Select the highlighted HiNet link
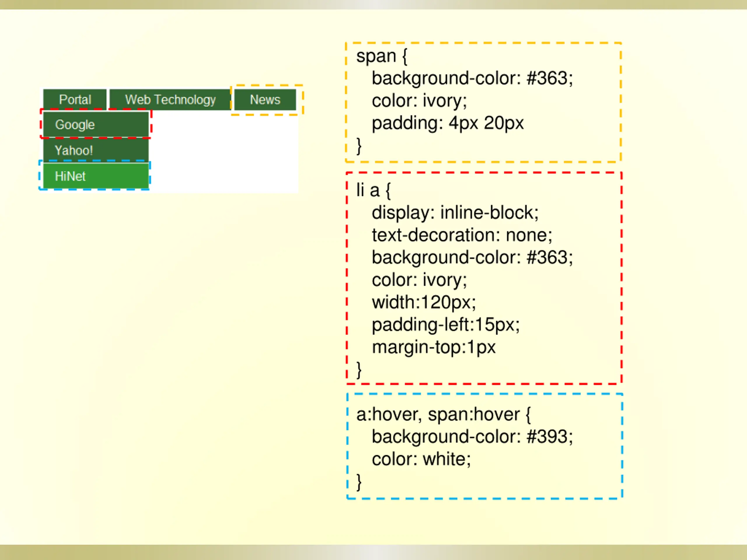 coord(96,176)
